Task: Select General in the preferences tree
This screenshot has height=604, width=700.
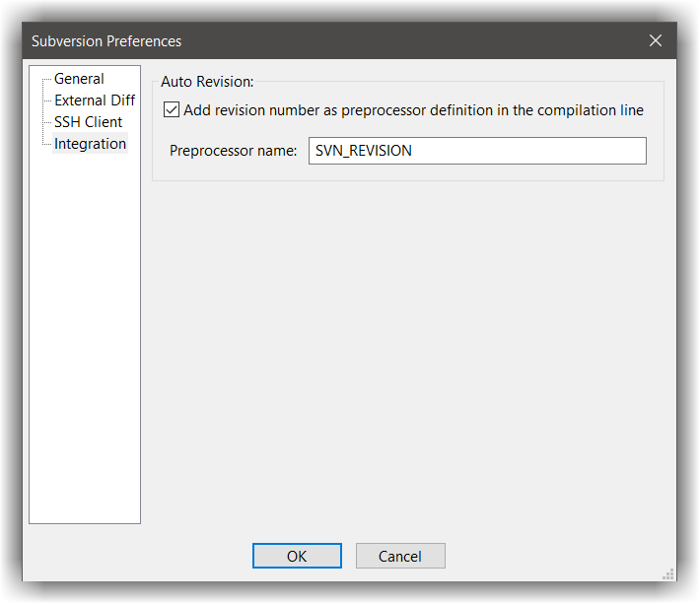Action: coord(79,79)
